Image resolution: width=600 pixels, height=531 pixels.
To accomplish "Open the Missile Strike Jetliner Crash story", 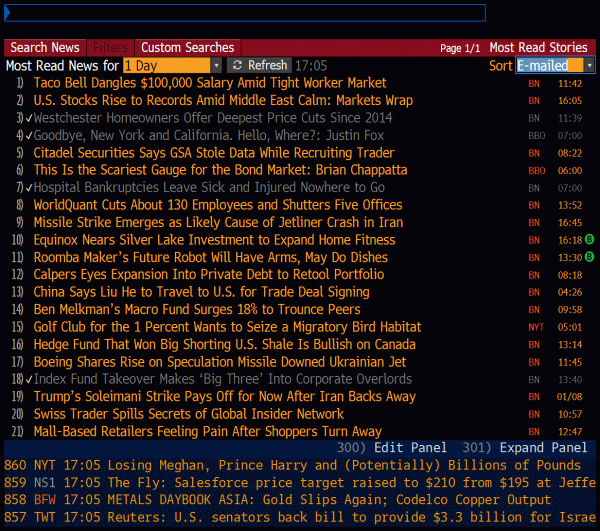I will tap(218, 222).
